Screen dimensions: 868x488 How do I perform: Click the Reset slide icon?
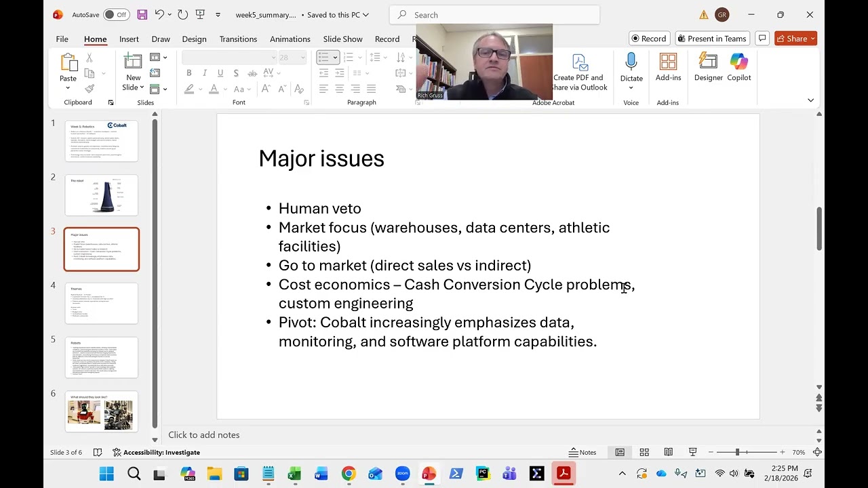click(155, 73)
